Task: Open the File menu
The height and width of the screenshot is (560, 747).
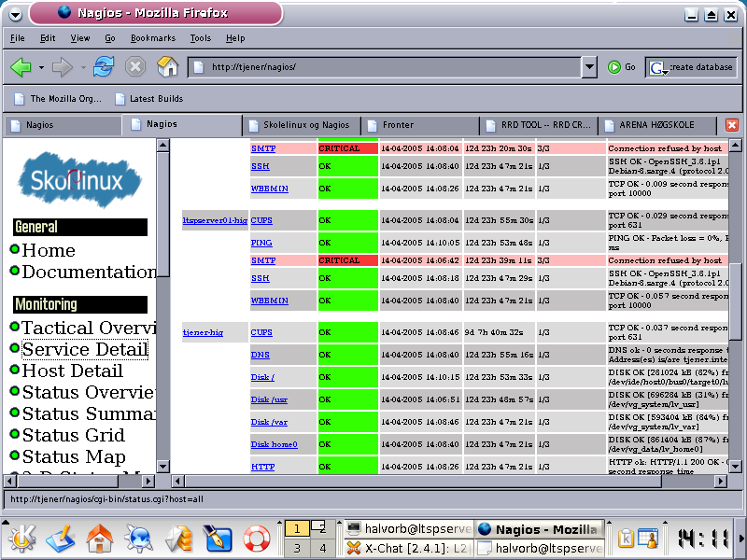Action: (x=17, y=38)
